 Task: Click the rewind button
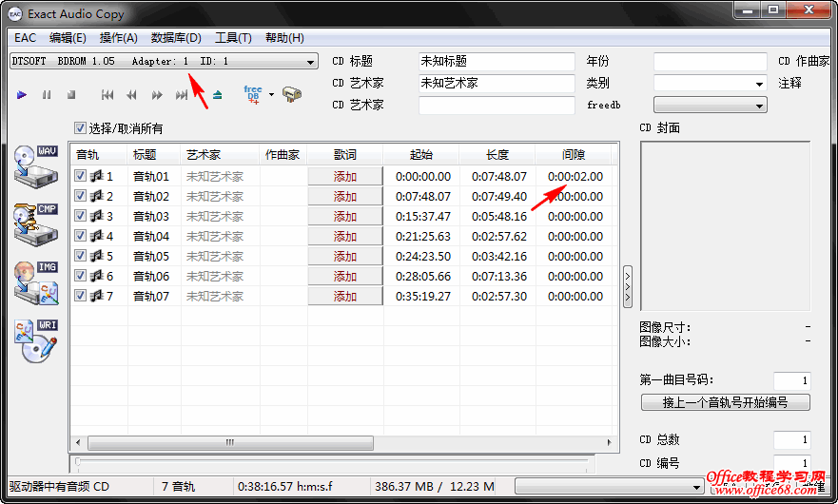tap(131, 95)
